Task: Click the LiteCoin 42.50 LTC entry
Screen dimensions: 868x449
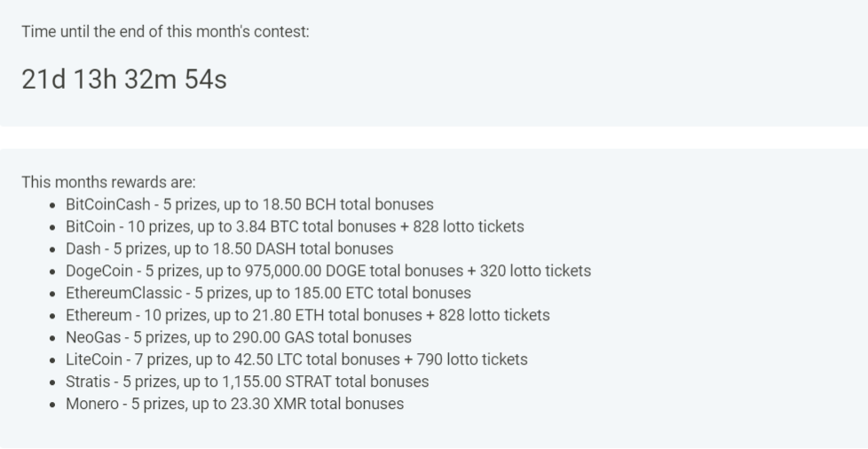Action: [x=296, y=359]
